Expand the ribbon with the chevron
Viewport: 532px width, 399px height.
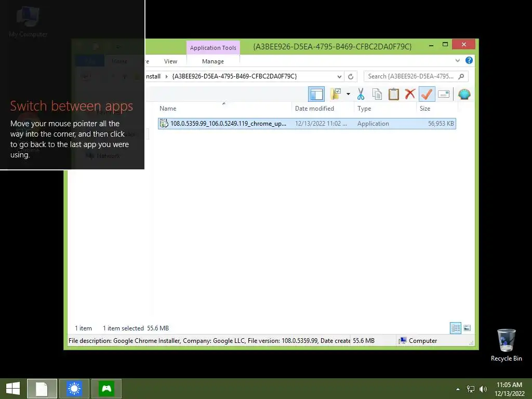pyautogui.click(x=457, y=60)
